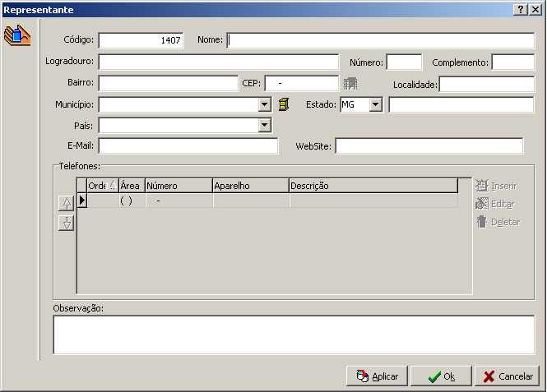Screen dimensions: 547x392
Task: Click Editar to edit phone entry
Action: click(496, 204)
